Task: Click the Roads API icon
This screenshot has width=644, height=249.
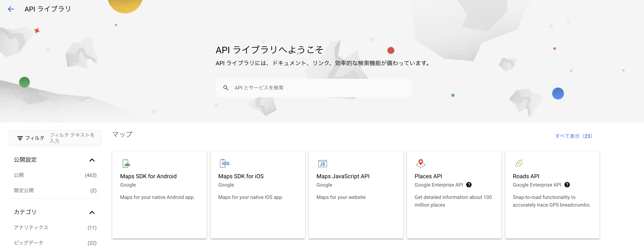Action: pyautogui.click(x=519, y=164)
